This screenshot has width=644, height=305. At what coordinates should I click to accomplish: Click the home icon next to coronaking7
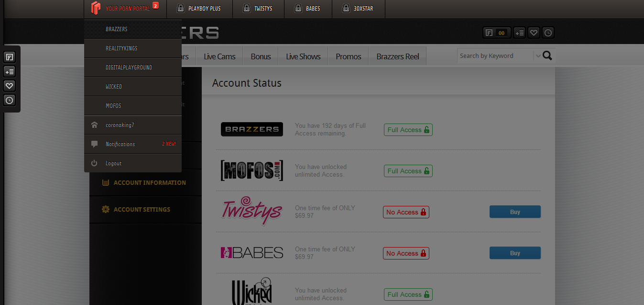(94, 125)
